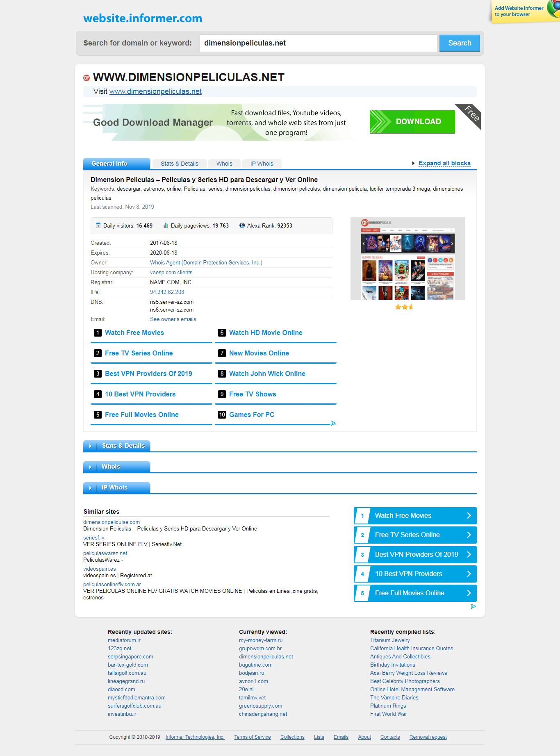
Task: Click the website.informer.com logo
Action: point(143,18)
